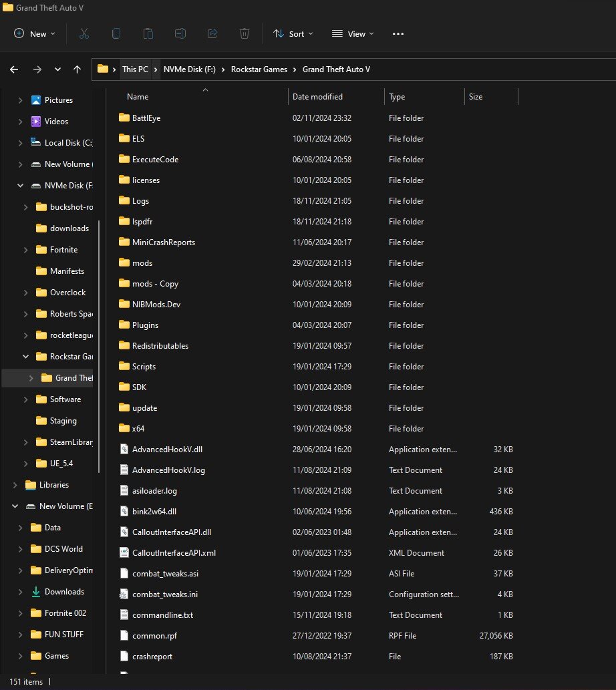Screen dimensions: 616x690
Task: Go up one folder level arrow
Action: pyautogui.click(x=78, y=69)
